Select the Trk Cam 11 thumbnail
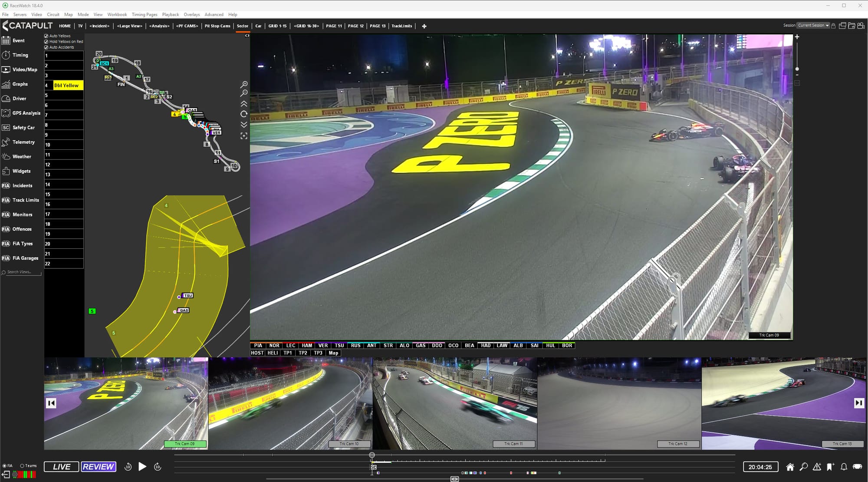This screenshot has width=868, height=482. click(x=455, y=403)
